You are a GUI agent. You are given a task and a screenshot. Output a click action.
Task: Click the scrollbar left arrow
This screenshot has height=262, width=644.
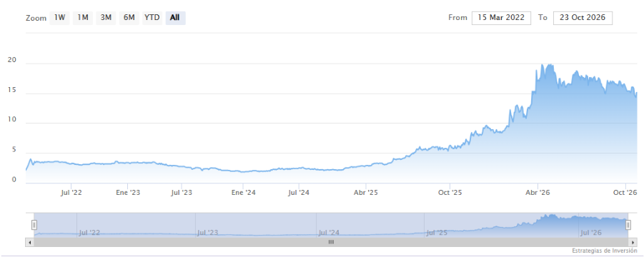click(29, 242)
